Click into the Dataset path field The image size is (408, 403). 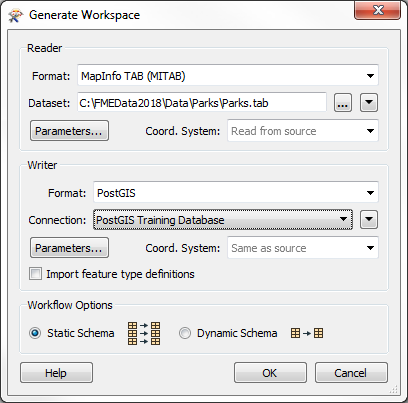[x=202, y=103]
